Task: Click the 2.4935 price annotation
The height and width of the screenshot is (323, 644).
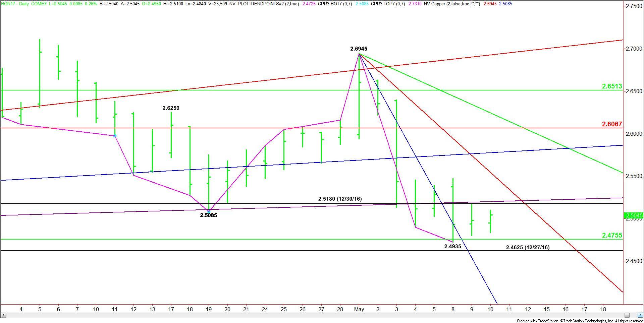Action: coord(452,247)
